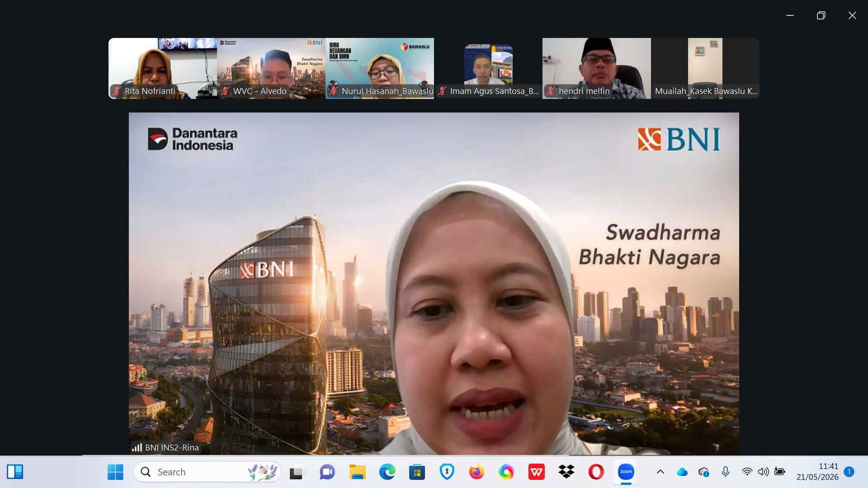Select Rita Nofrianti's video thumbnail
This screenshot has height=488, width=868.
tap(163, 68)
